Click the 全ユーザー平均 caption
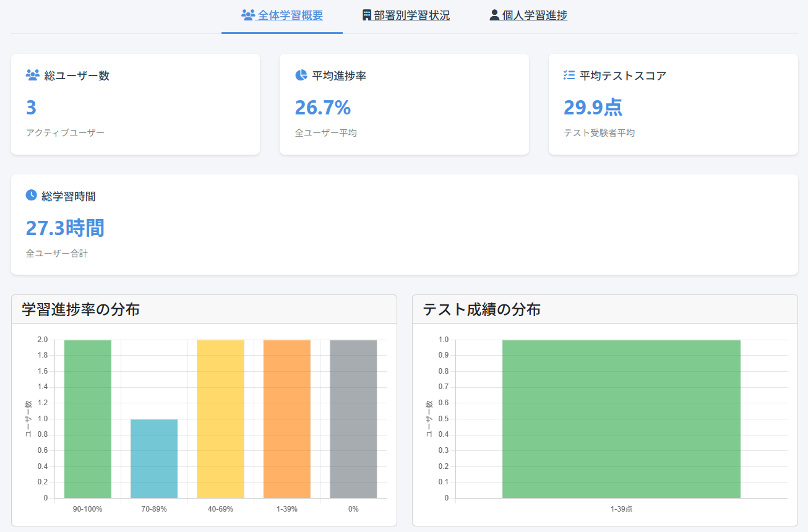The image size is (808, 532). 326,132
